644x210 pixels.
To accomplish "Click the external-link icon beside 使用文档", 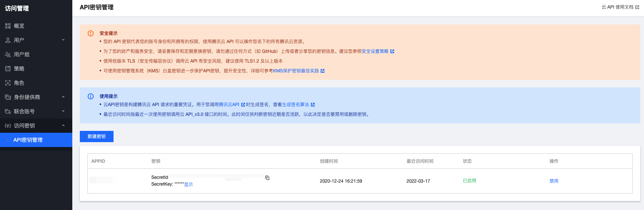I will click(637, 7).
